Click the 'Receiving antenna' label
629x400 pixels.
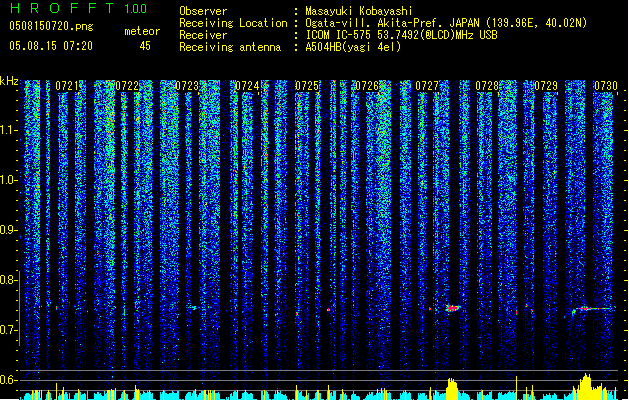pos(230,47)
